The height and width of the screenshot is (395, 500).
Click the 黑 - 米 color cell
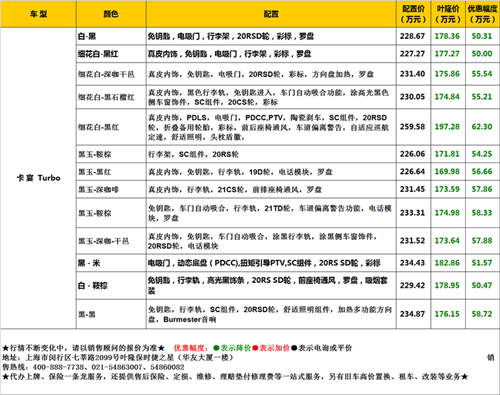111,263
